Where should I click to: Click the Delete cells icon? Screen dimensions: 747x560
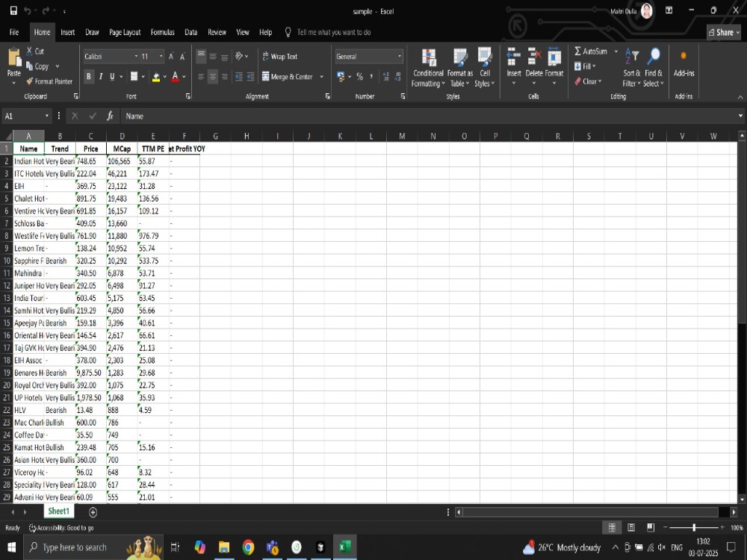click(534, 57)
